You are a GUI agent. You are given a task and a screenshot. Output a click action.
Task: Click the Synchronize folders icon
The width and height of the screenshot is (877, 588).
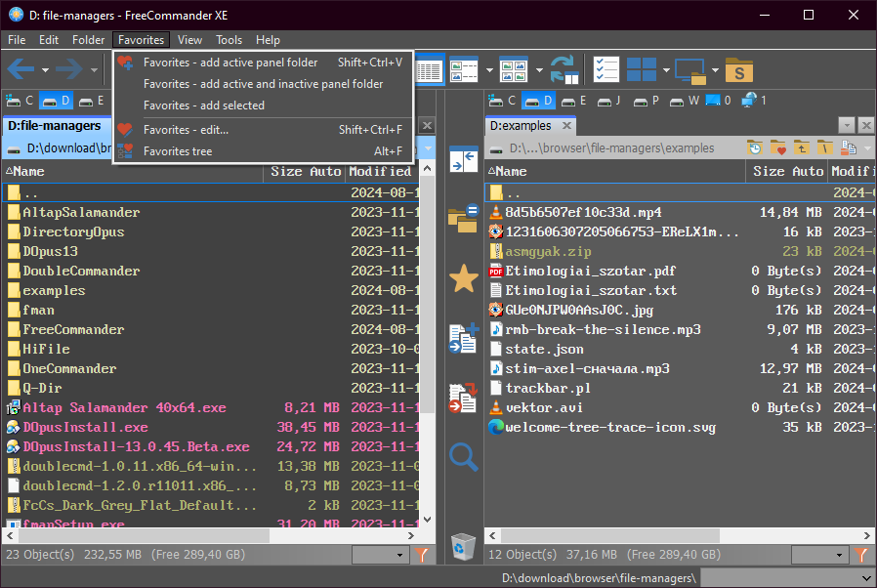564,70
